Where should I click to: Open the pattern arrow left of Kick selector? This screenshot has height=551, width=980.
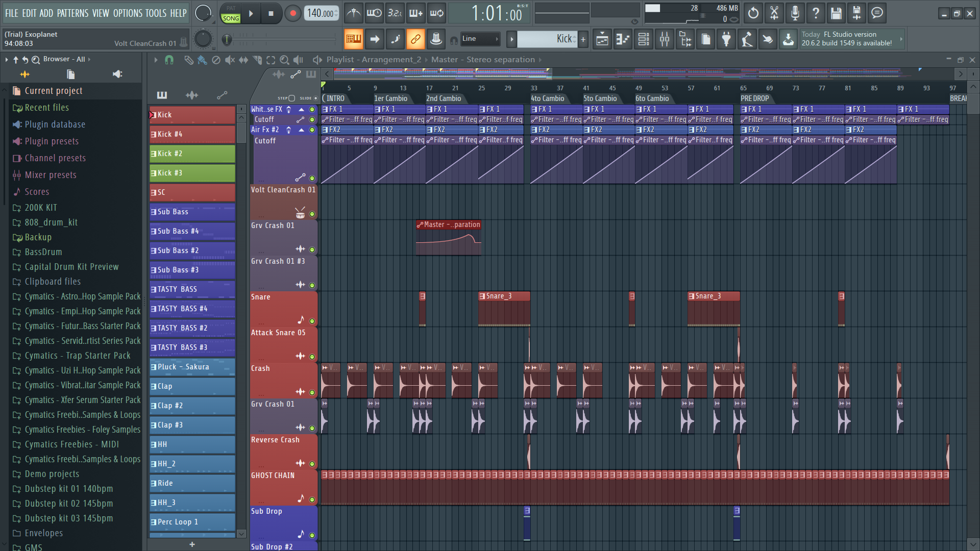[x=511, y=39]
